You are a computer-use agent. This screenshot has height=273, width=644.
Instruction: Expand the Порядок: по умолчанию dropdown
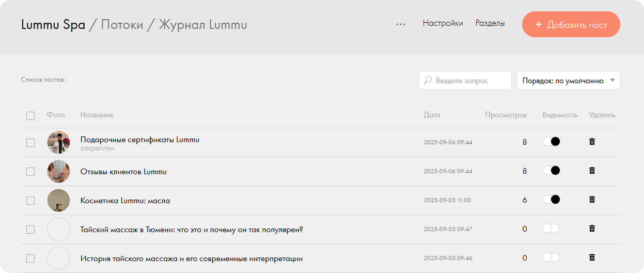(x=568, y=81)
